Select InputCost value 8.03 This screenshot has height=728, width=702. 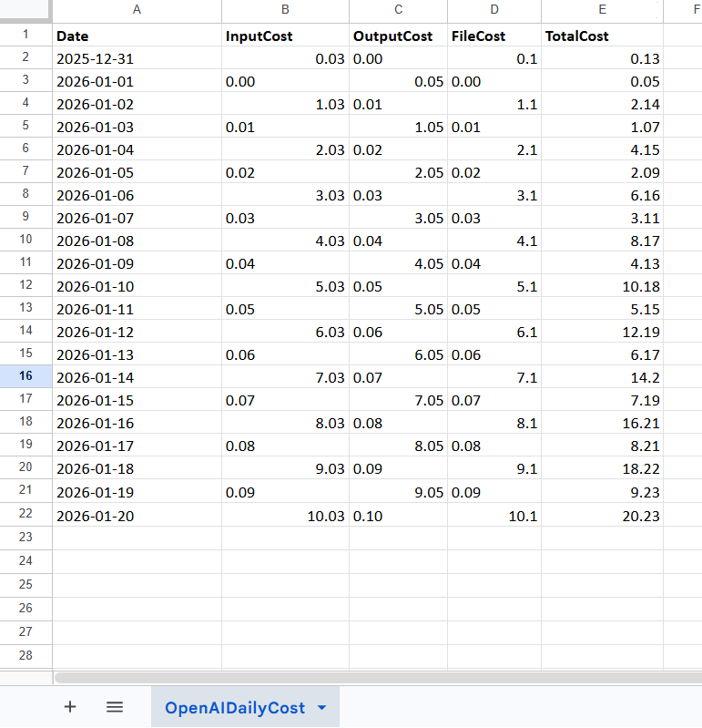[285, 423]
